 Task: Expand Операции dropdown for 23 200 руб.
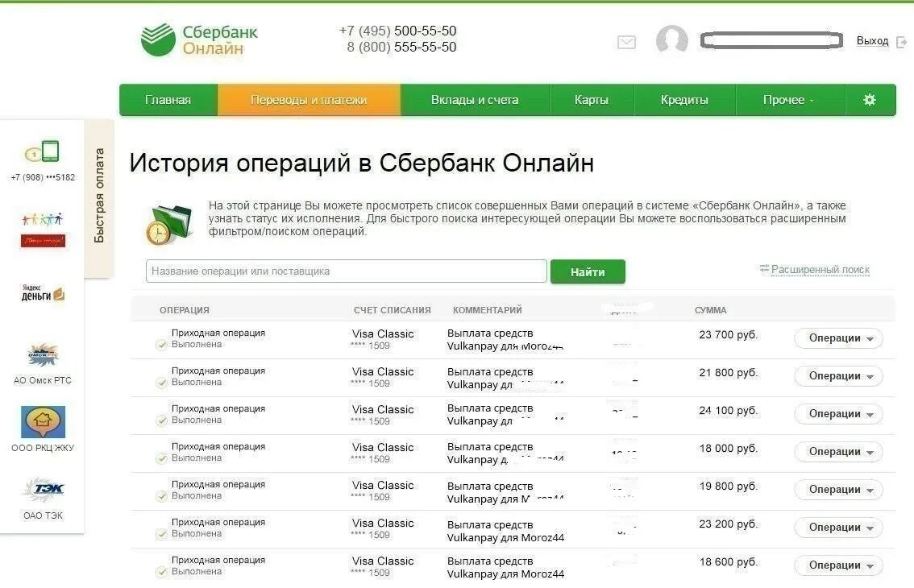[838, 528]
